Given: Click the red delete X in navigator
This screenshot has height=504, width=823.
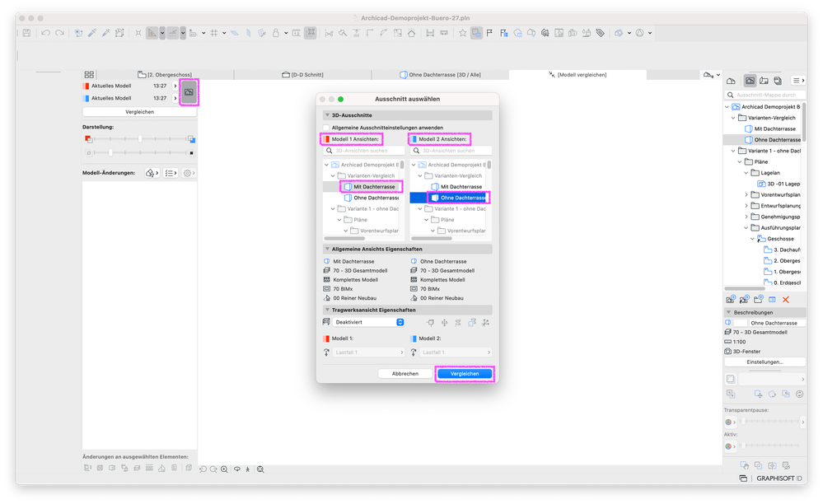Looking at the screenshot, I should [786, 300].
